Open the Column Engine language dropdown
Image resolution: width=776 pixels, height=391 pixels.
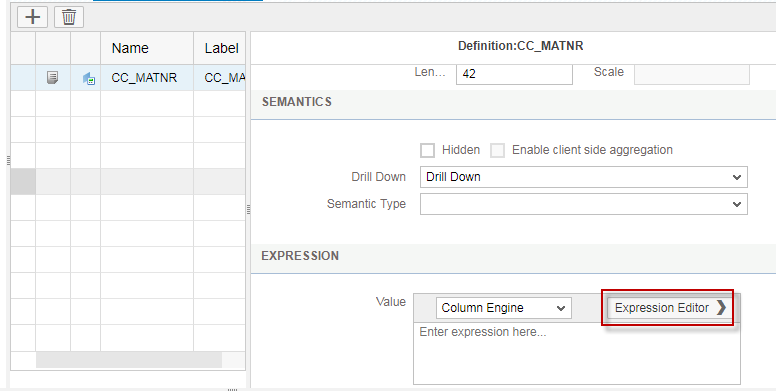pyautogui.click(x=503, y=308)
